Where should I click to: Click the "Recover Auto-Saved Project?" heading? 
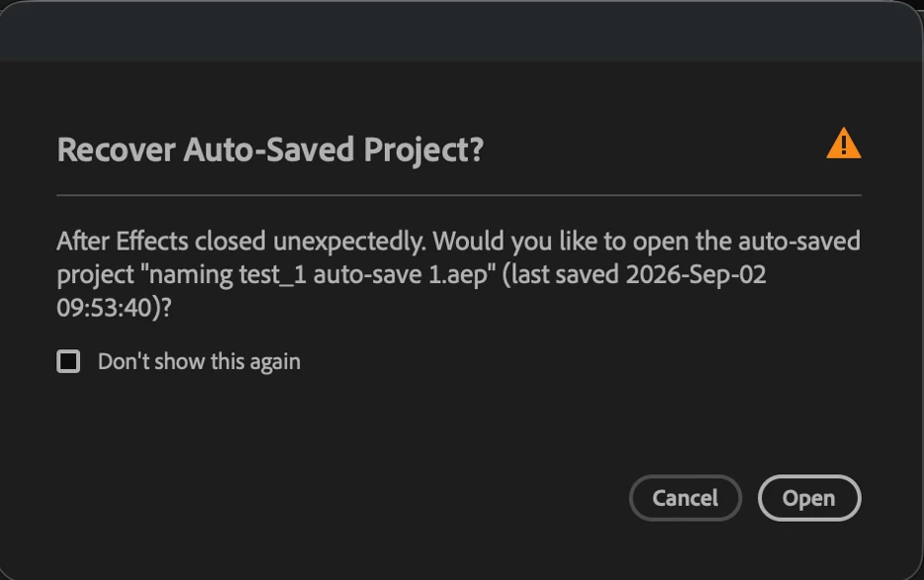[270, 150]
